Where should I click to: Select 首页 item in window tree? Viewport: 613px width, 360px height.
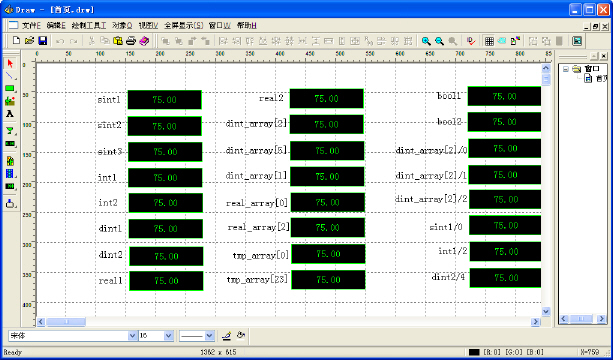click(601, 79)
